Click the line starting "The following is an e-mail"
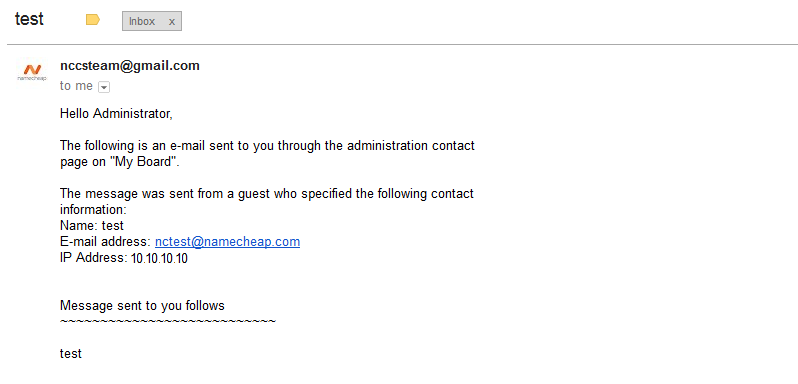This screenshot has width=798, height=384. tap(267, 146)
